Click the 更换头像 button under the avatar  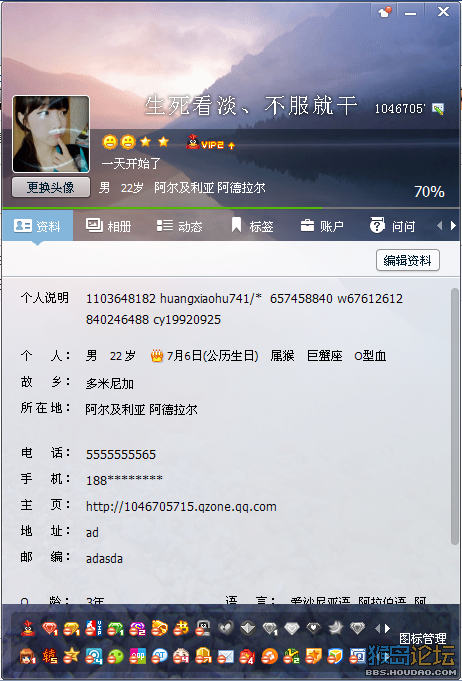51,187
